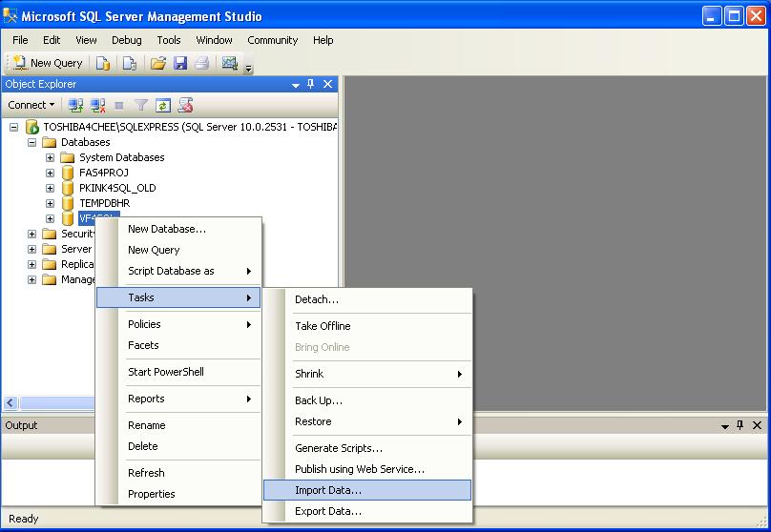Open the toolbar options overflow arrow
771x532 pixels.
click(x=249, y=69)
